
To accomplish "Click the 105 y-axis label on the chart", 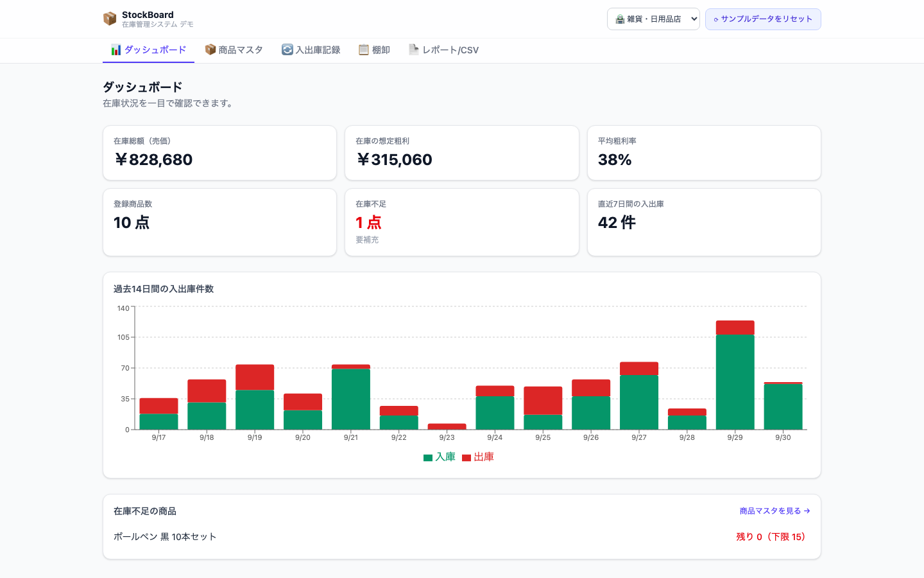I will [123, 337].
